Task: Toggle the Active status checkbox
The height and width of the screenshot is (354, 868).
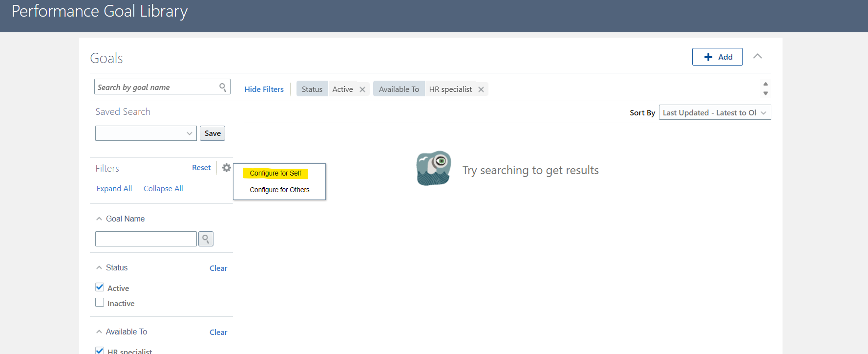Action: [x=100, y=287]
